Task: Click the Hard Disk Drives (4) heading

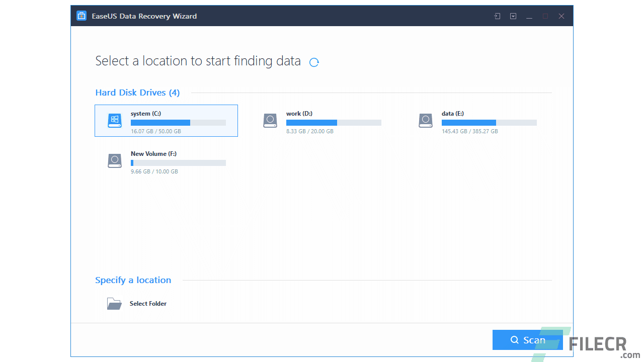Action: 137,93
